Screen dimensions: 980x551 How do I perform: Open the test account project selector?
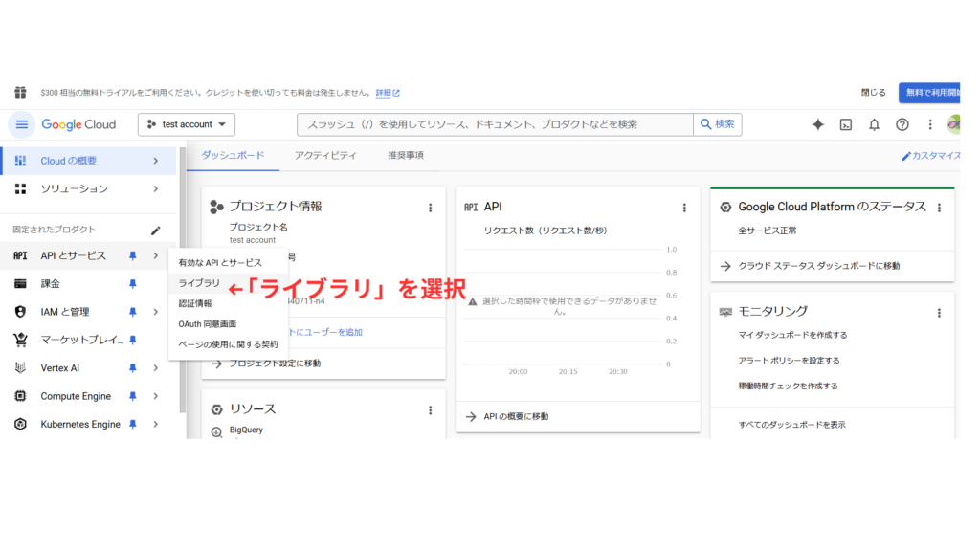click(187, 124)
